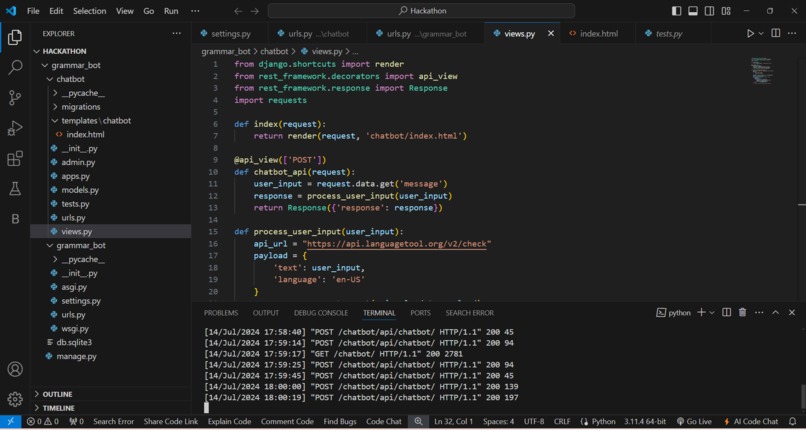Toggle the bottom panel visibility

pos(693,11)
